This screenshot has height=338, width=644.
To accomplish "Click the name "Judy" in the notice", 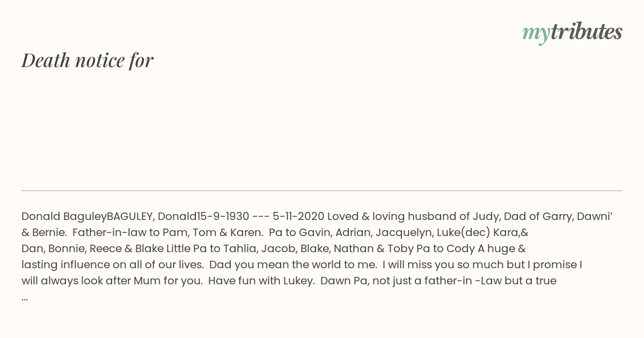I will tap(485, 217).
